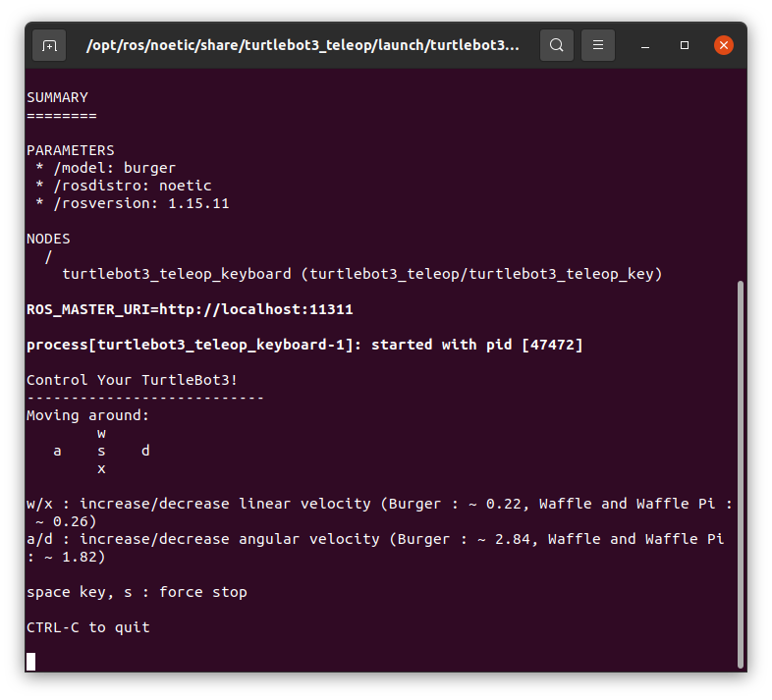Click the window title path text
Viewport: 772px width, 700px height.
(303, 45)
